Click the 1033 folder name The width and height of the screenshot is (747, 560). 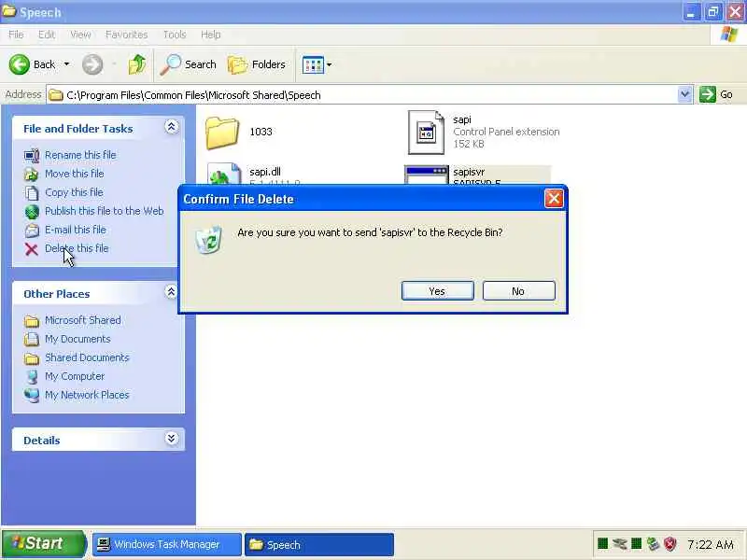coord(261,132)
